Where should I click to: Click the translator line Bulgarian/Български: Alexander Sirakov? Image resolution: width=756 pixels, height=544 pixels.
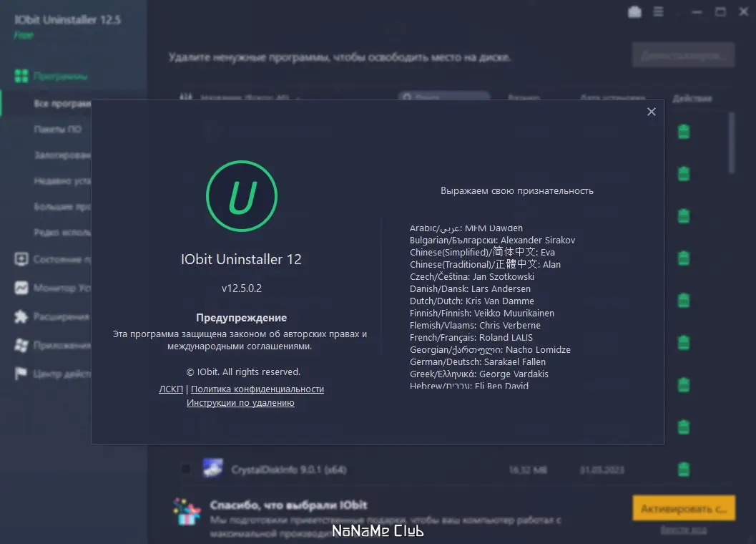click(492, 240)
